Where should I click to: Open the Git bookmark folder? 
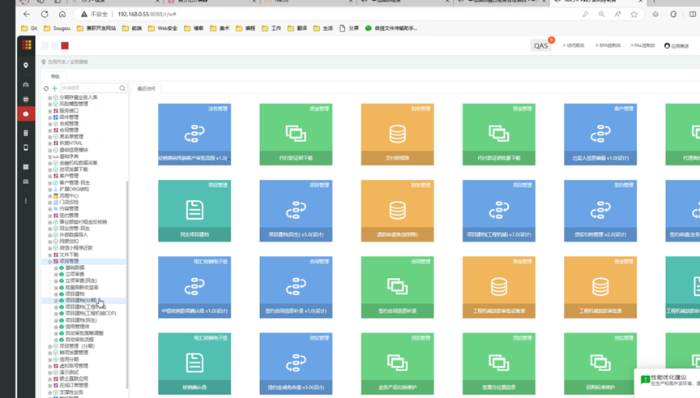29,28
